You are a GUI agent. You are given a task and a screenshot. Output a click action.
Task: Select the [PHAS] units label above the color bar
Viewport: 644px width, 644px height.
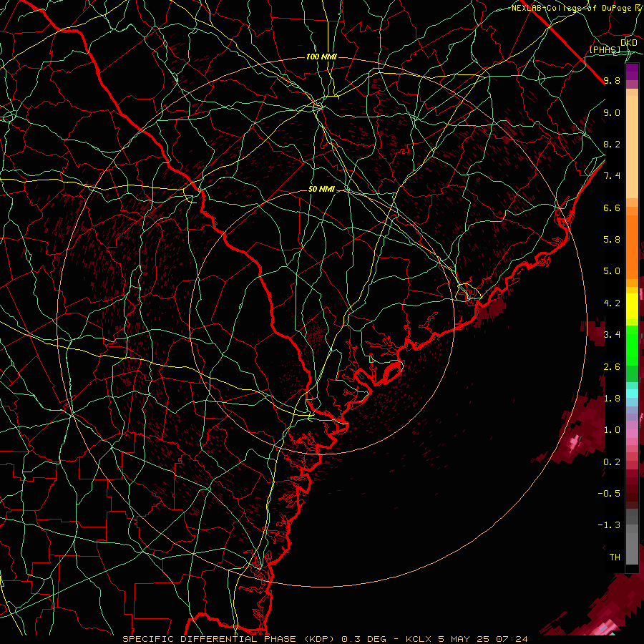(605, 49)
